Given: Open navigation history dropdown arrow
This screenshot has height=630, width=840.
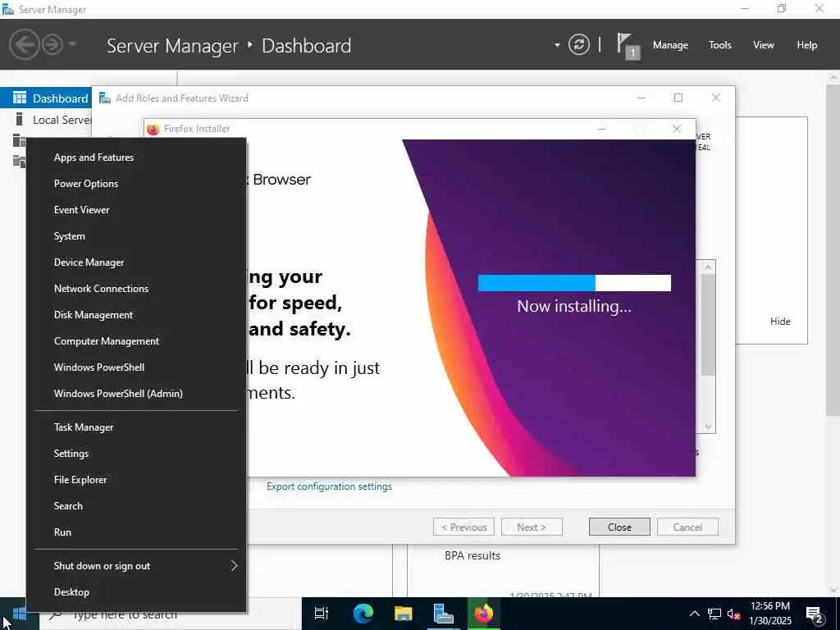Looking at the screenshot, I should pos(72,44).
